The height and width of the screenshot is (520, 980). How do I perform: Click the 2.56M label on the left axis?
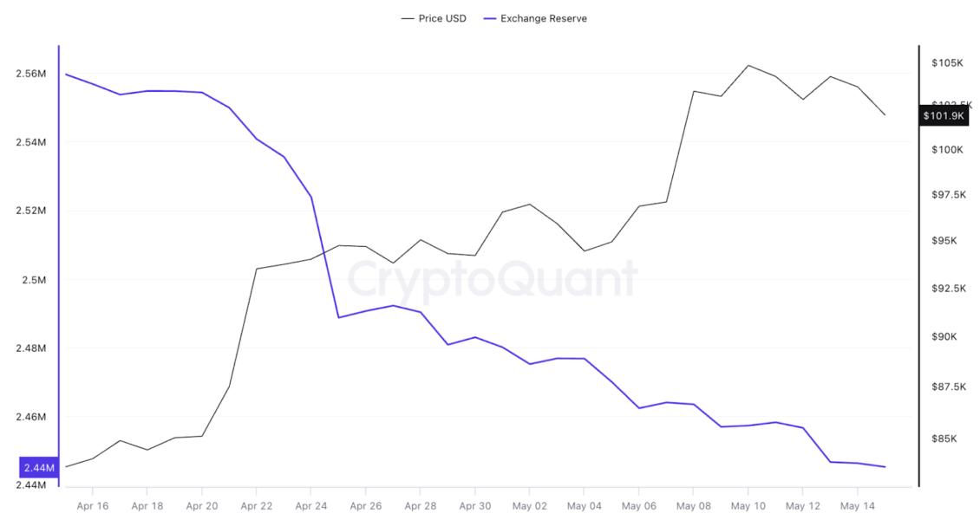(x=31, y=74)
